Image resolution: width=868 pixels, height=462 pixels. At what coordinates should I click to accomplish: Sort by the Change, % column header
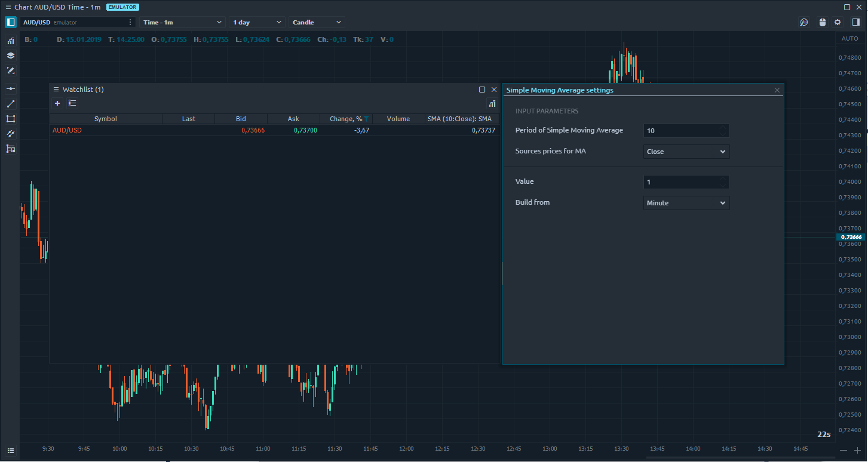click(345, 119)
